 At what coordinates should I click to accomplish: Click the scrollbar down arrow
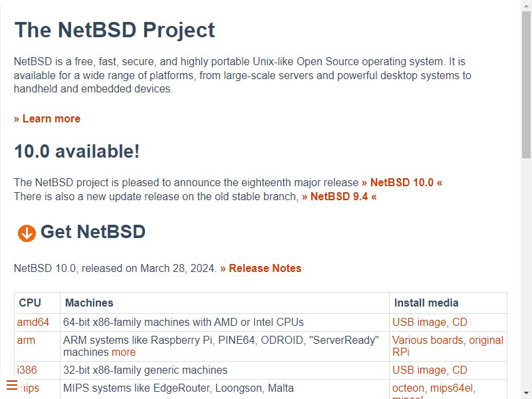click(x=526, y=394)
